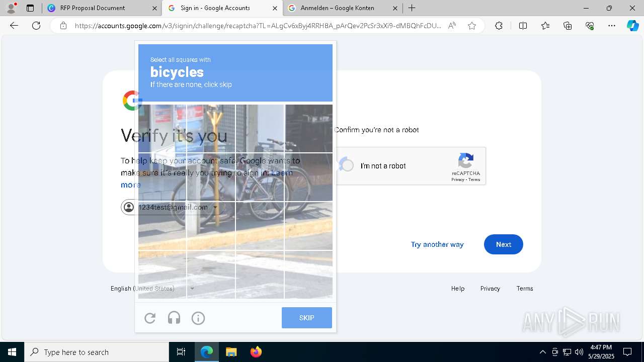This screenshot has width=644, height=362.
Task: Select the captcha tile with the yellow pole
Action: pyautogui.click(x=211, y=129)
